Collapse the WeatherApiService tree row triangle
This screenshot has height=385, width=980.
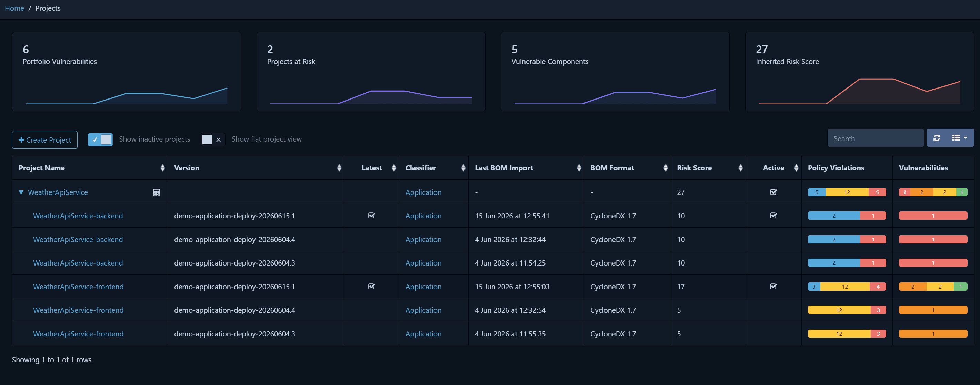tap(21, 192)
